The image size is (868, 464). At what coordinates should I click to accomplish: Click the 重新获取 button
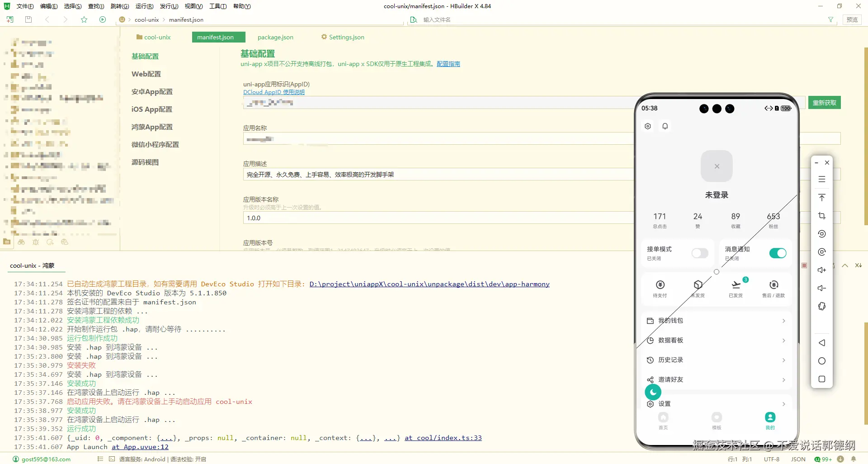pyautogui.click(x=824, y=103)
